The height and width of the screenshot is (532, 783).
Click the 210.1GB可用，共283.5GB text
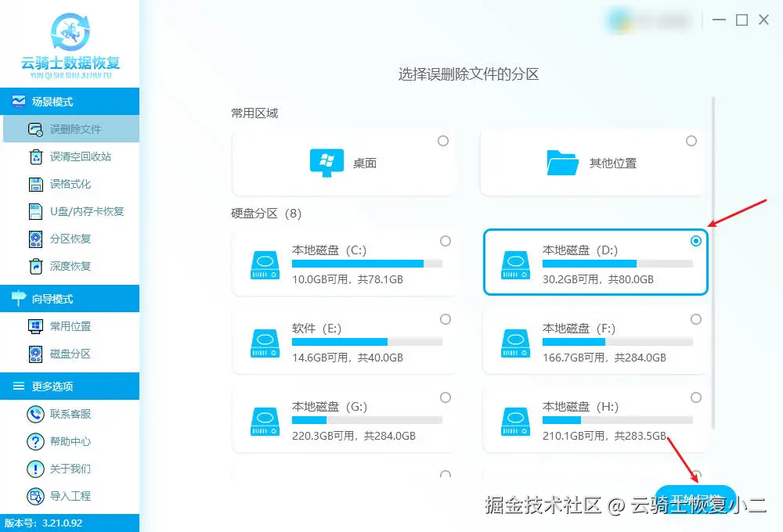(604, 437)
